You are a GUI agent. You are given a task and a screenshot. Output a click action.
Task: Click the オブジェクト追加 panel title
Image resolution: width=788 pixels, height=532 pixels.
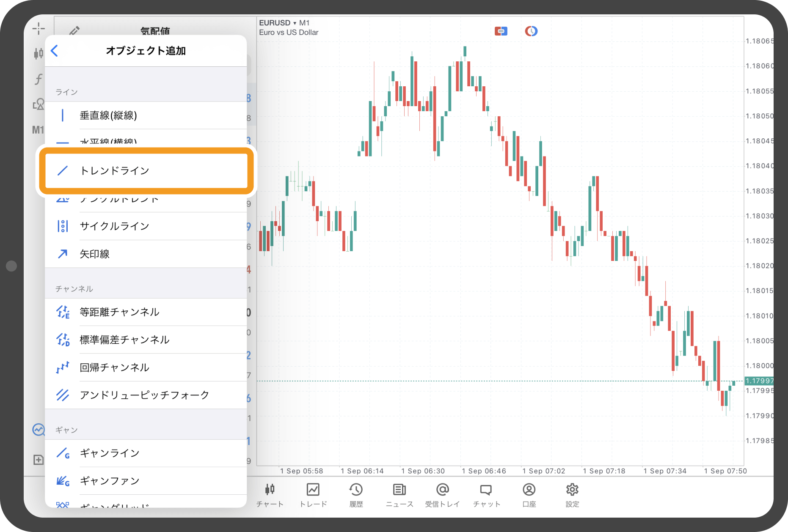click(146, 51)
